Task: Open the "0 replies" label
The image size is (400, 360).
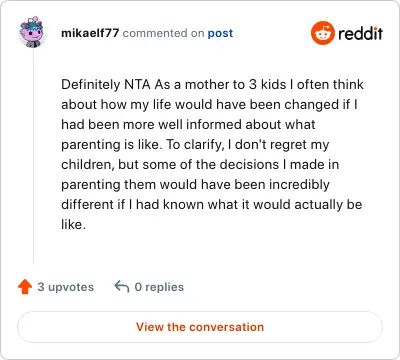Action: pos(159,287)
